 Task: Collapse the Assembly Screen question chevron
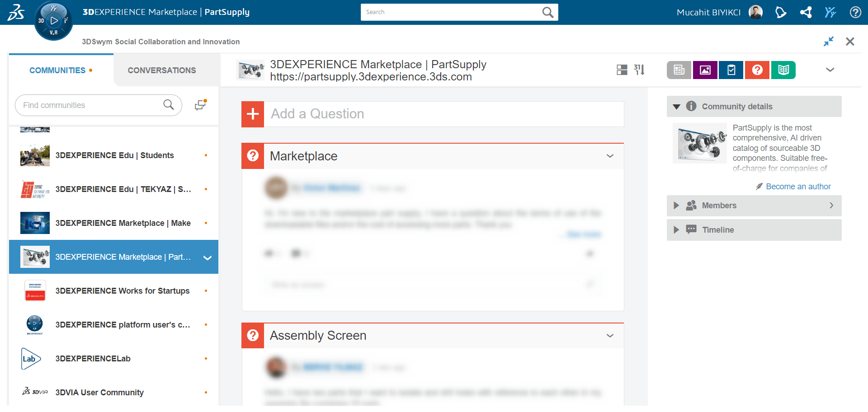[610, 336]
